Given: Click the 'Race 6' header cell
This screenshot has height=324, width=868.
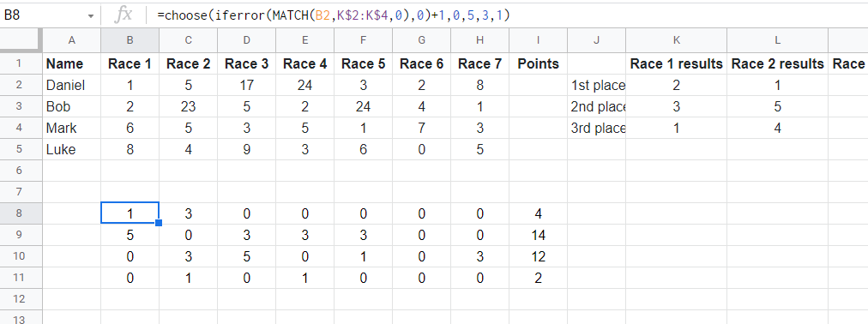Looking at the screenshot, I should [x=422, y=63].
